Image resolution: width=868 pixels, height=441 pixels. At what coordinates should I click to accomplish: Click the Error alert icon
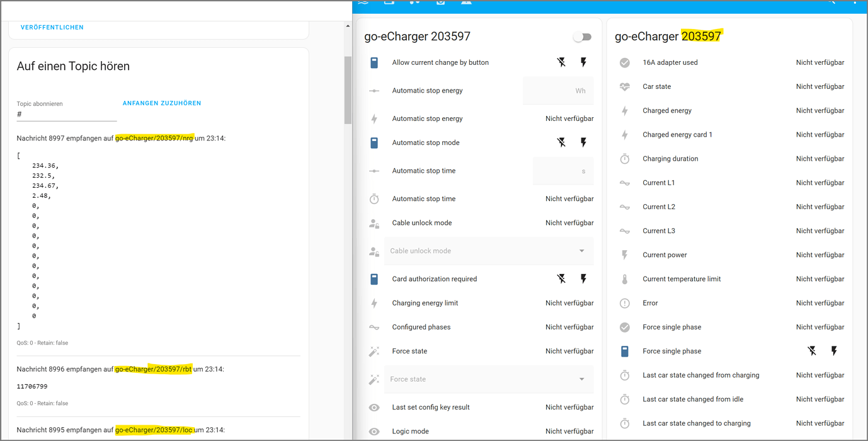pos(624,303)
